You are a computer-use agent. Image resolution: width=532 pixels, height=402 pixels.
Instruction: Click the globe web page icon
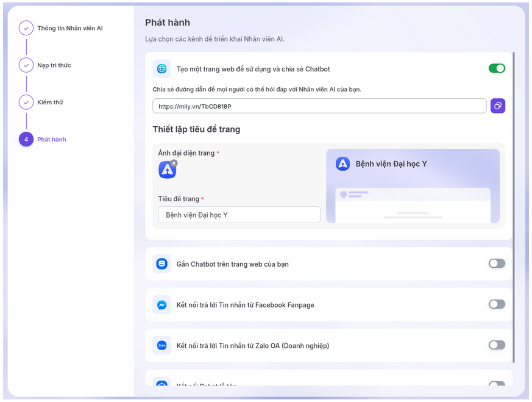pos(161,69)
